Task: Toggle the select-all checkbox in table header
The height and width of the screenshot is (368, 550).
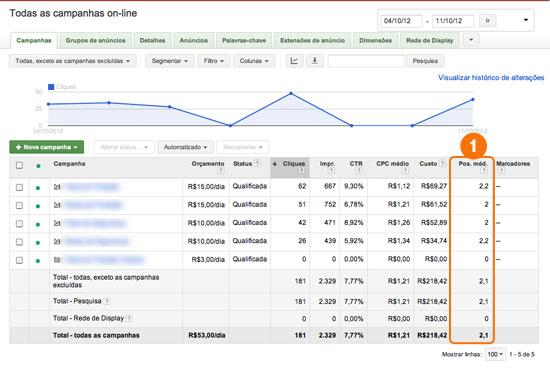Action: point(20,165)
